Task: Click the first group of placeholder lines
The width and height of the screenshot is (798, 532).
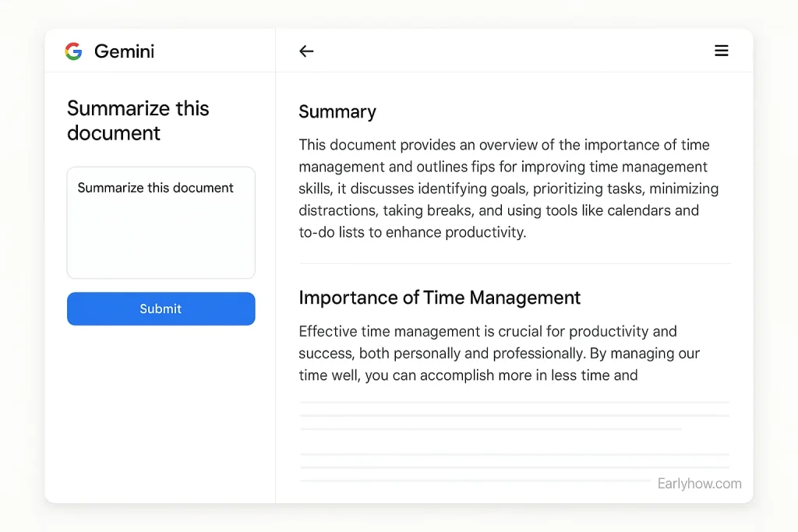Action: pyautogui.click(x=514, y=415)
